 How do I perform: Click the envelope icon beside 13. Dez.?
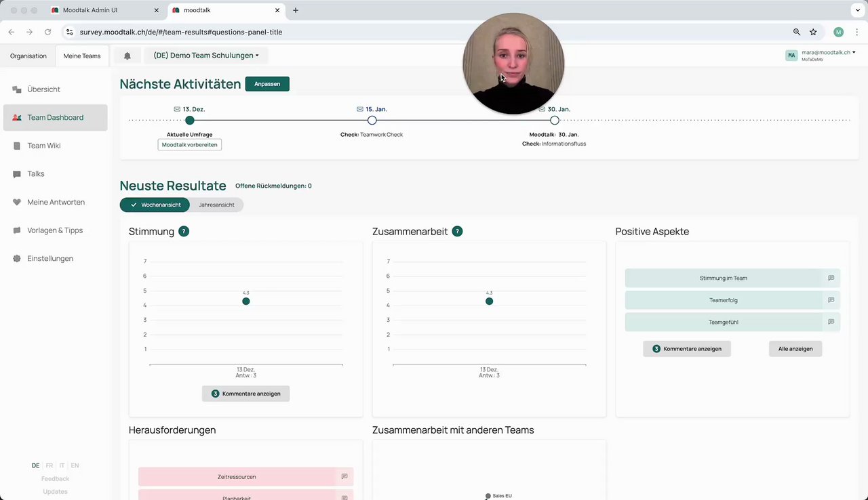point(177,109)
